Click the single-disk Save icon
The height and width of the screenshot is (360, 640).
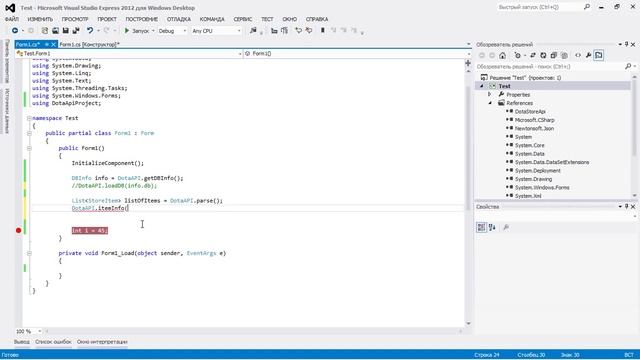click(x=65, y=31)
